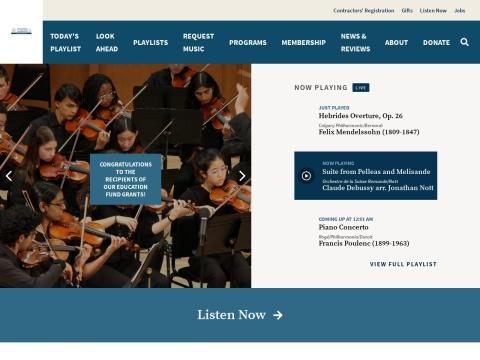The height and width of the screenshot is (360, 480).
Task: Select Piano Concerto upcoming entry
Action: [343, 227]
